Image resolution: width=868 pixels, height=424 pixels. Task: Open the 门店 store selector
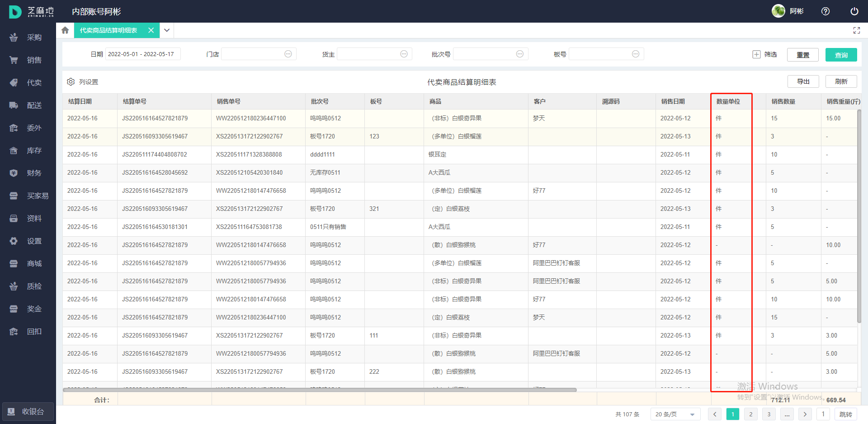pyautogui.click(x=259, y=54)
